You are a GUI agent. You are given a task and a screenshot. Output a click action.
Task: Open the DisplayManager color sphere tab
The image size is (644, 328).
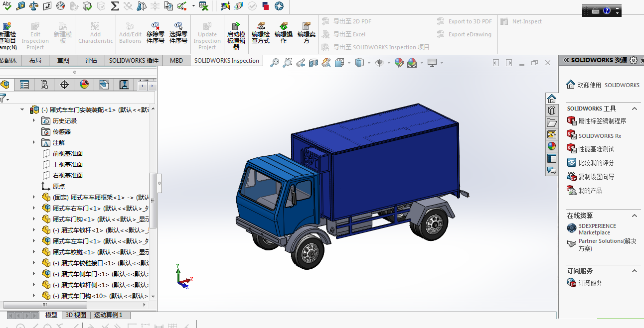click(84, 85)
